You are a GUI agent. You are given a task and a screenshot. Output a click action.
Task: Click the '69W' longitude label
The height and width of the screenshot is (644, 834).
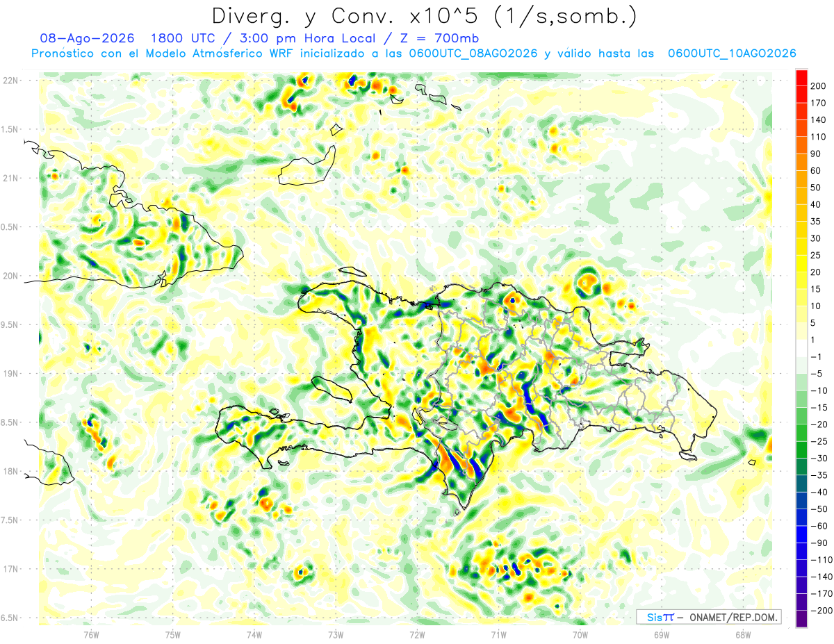(x=661, y=634)
